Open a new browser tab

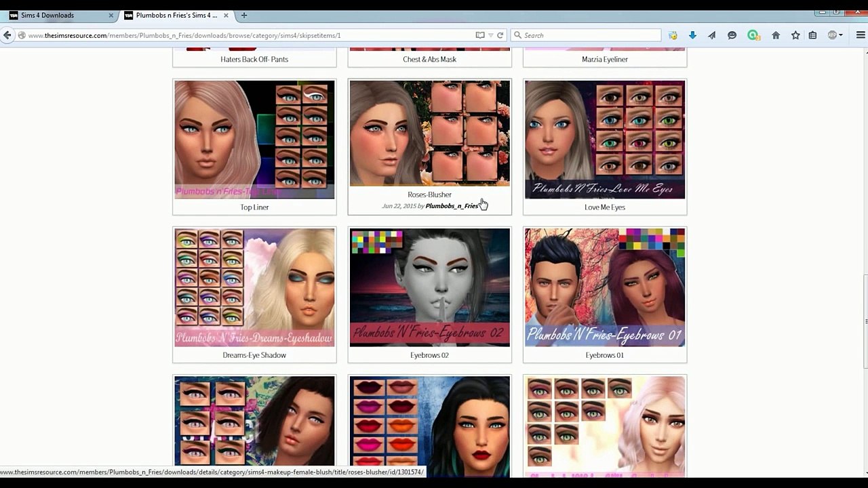click(244, 15)
